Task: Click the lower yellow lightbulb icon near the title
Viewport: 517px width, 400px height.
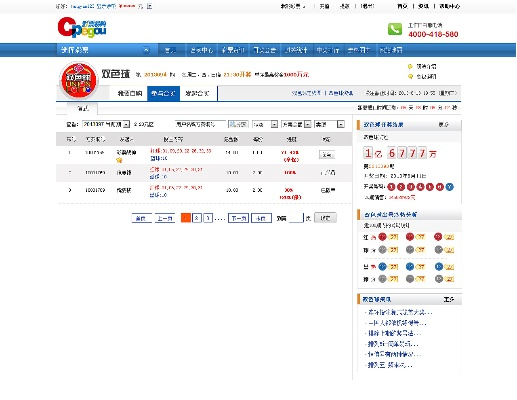Action: tap(410, 76)
